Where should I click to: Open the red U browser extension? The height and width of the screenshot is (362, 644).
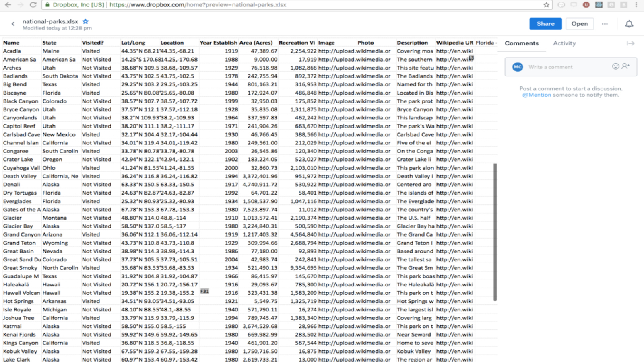click(586, 5)
